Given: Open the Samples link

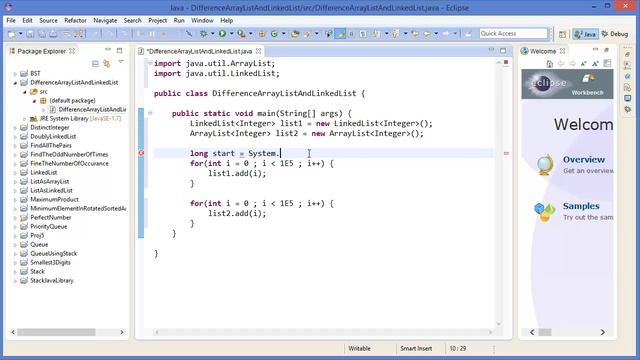Looking at the screenshot, I should tap(581, 206).
